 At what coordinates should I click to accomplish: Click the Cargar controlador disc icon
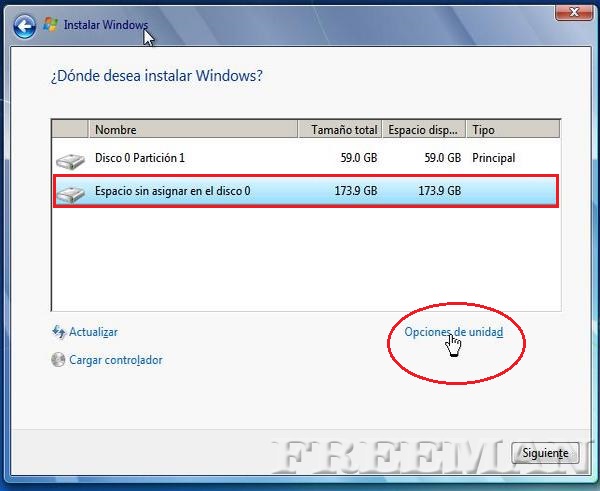click(x=58, y=360)
